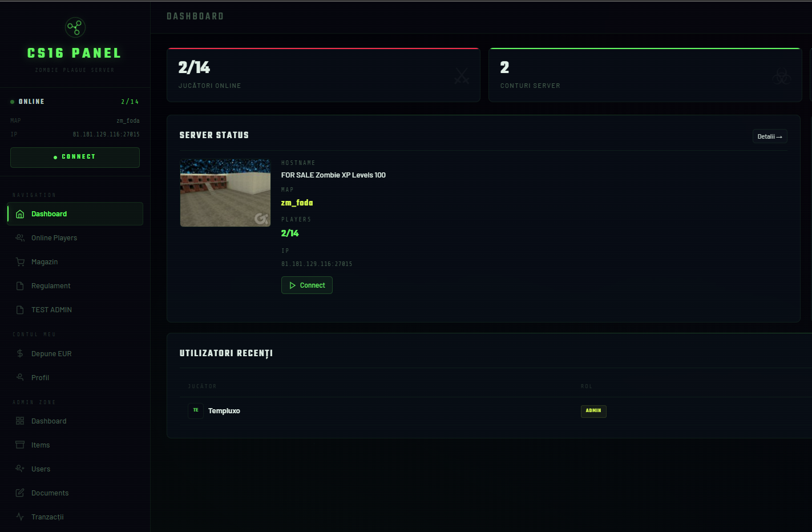Click the Users add-person icon
The height and width of the screenshot is (532, 812).
pos(20,469)
